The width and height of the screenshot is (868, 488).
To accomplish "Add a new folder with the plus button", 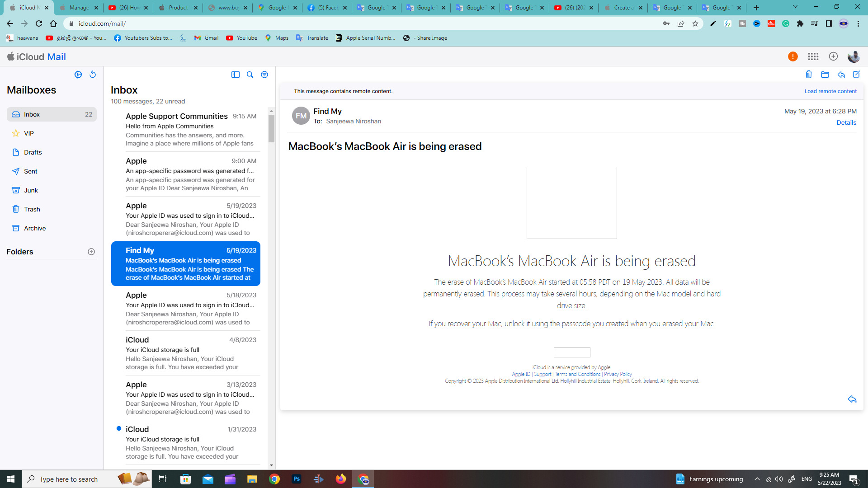I will pyautogui.click(x=91, y=252).
